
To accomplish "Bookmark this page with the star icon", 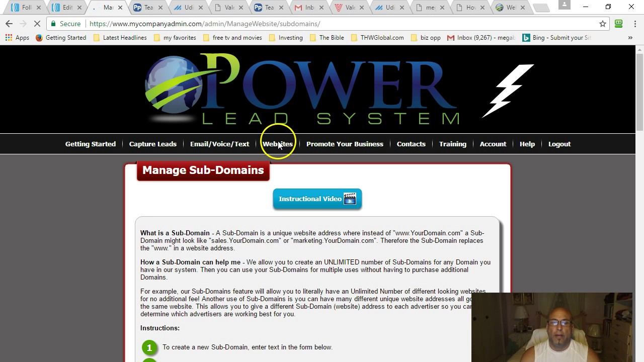I will pyautogui.click(x=602, y=24).
